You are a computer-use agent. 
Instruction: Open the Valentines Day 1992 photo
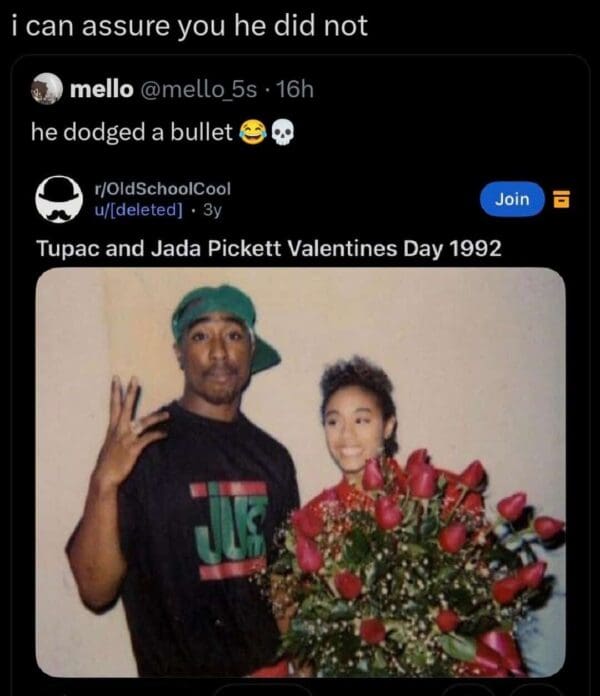click(x=300, y=472)
